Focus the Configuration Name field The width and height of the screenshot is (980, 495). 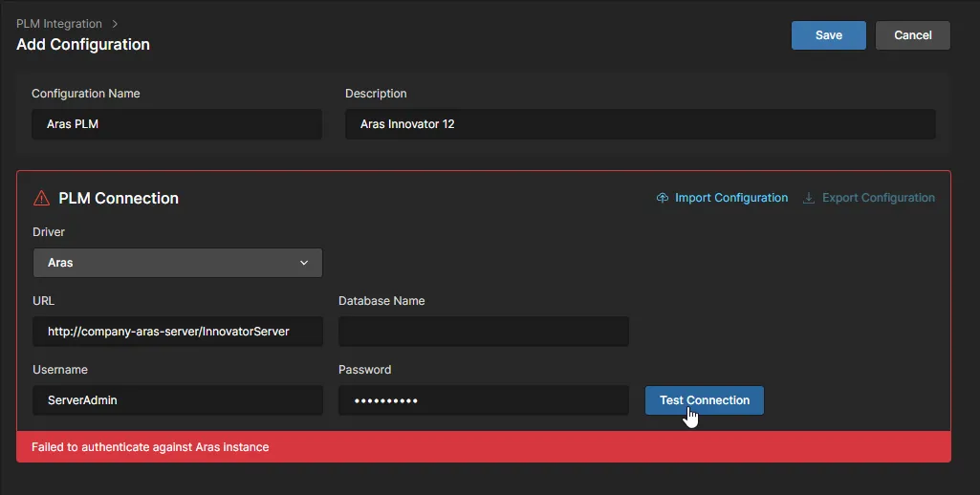click(x=177, y=124)
